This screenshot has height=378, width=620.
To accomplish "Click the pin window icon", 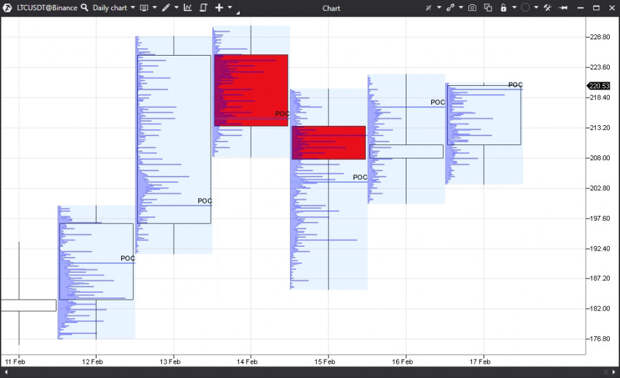I will (x=564, y=8).
